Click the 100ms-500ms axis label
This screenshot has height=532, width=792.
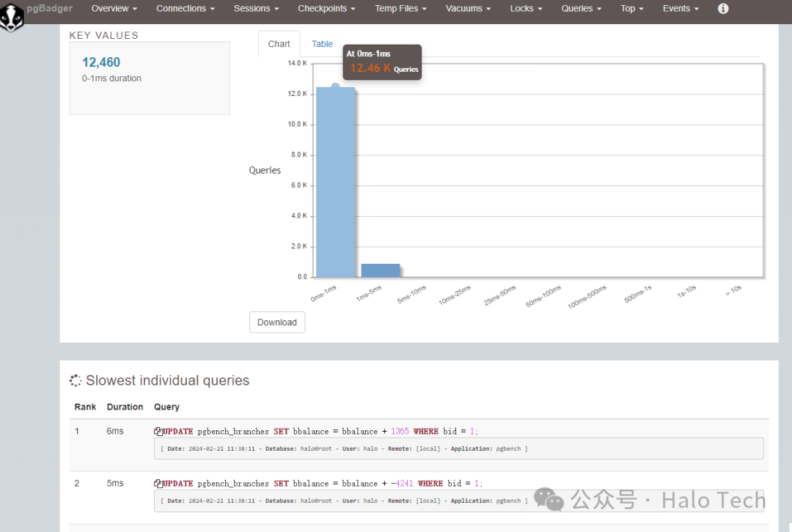click(x=587, y=297)
